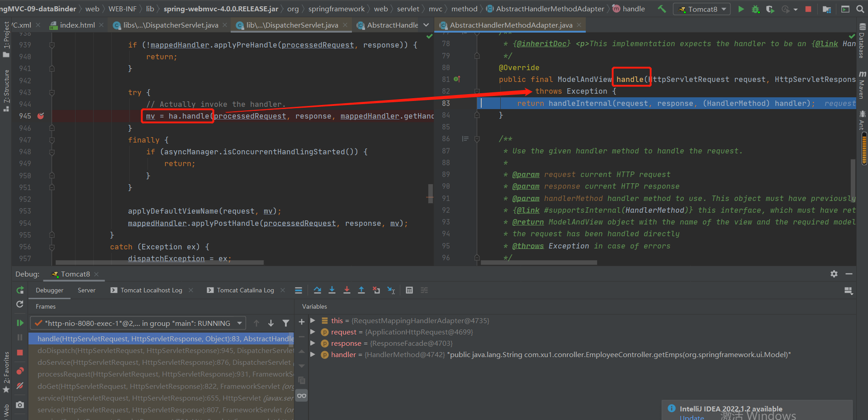Click the right editor horizontal scrollbar
This screenshot has height=420, width=868.
(539, 262)
